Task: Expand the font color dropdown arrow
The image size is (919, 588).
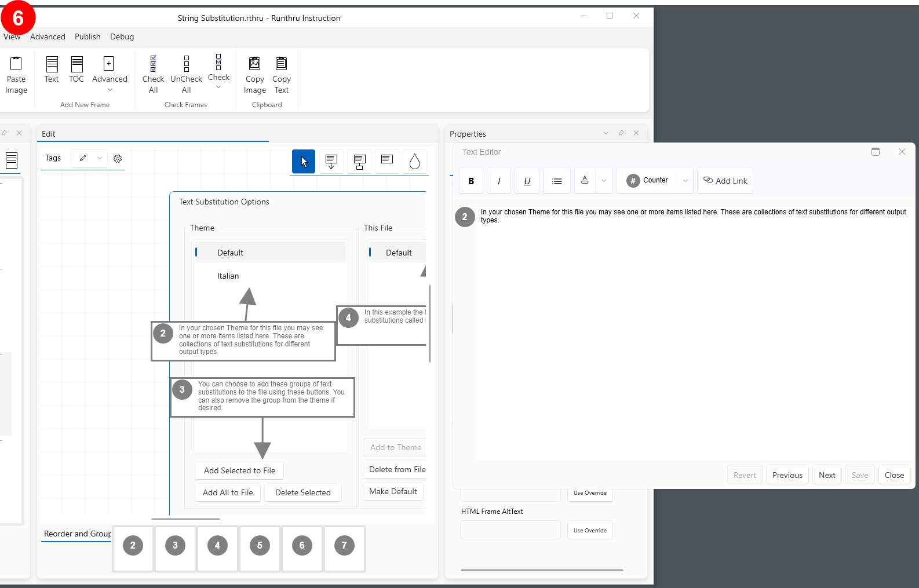Action: coord(604,181)
